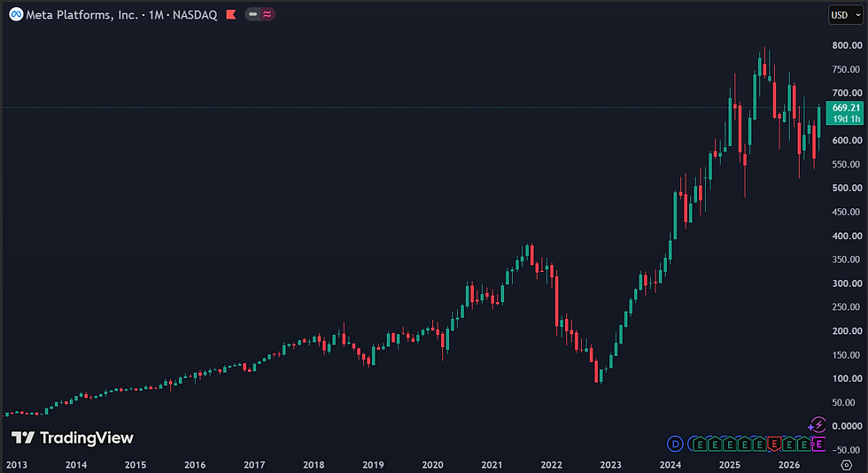Click the 2014 time axis label
The image size is (868, 473).
(x=76, y=465)
